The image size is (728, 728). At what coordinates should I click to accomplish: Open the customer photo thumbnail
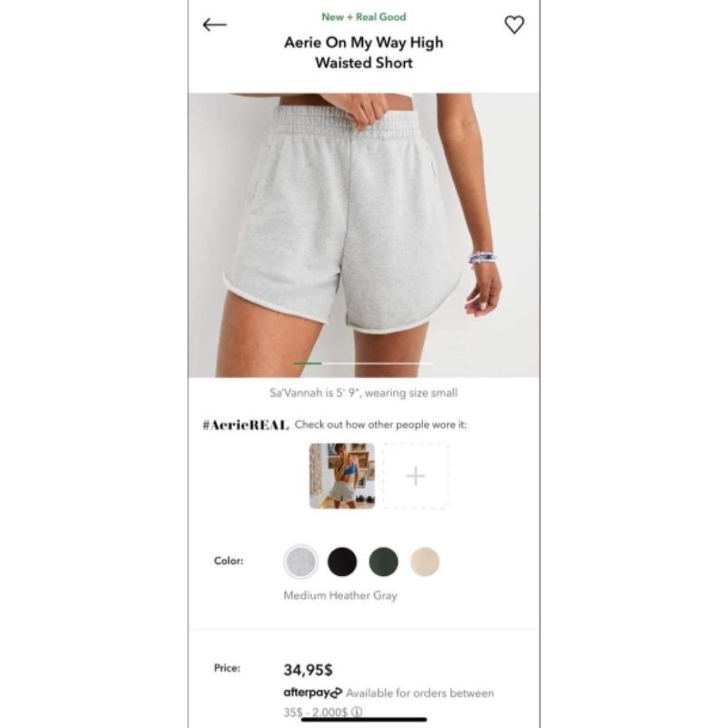(342, 476)
